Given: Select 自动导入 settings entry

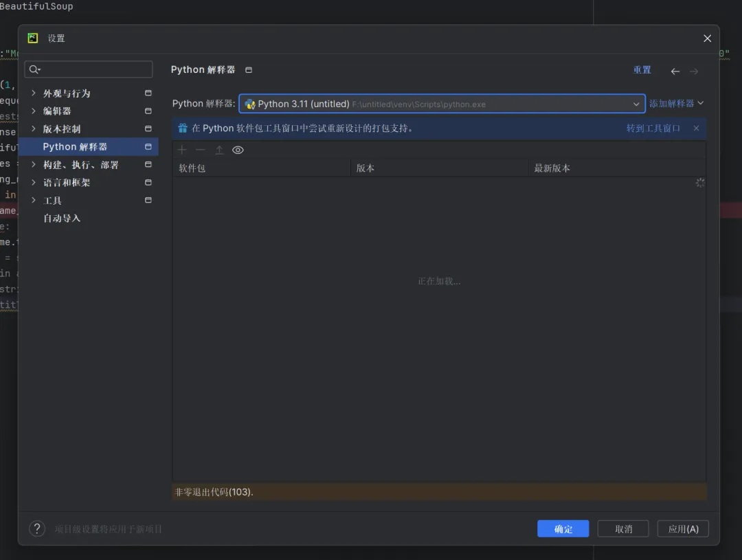Looking at the screenshot, I should [62, 219].
